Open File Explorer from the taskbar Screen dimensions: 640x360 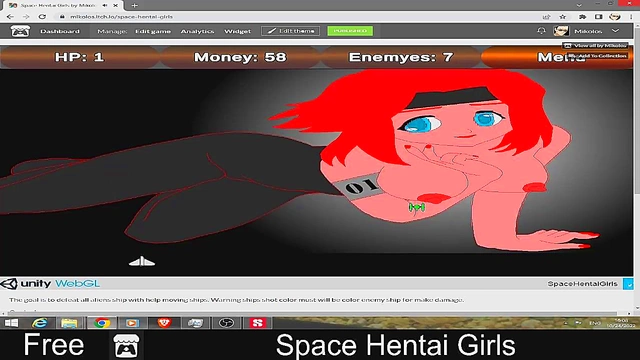pyautogui.click(x=69, y=323)
